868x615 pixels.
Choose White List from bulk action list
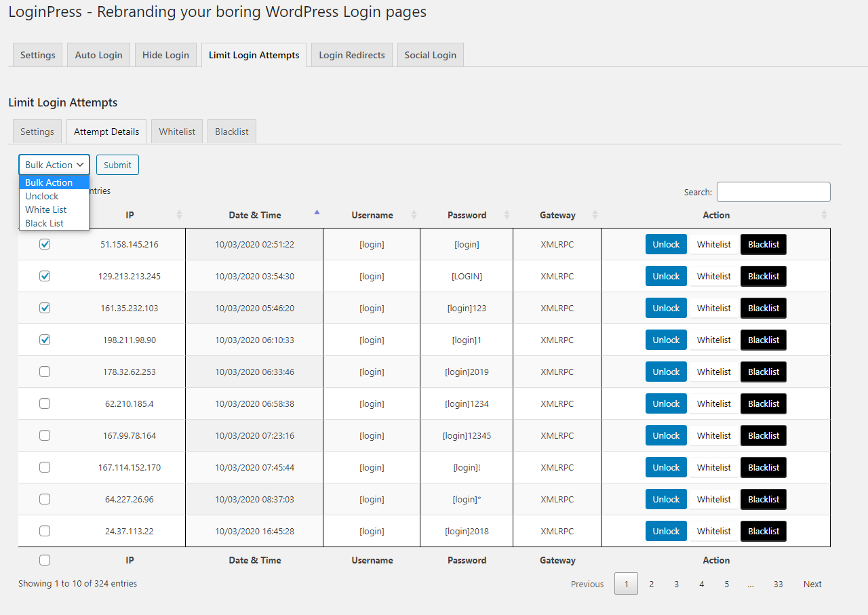[x=54, y=210]
